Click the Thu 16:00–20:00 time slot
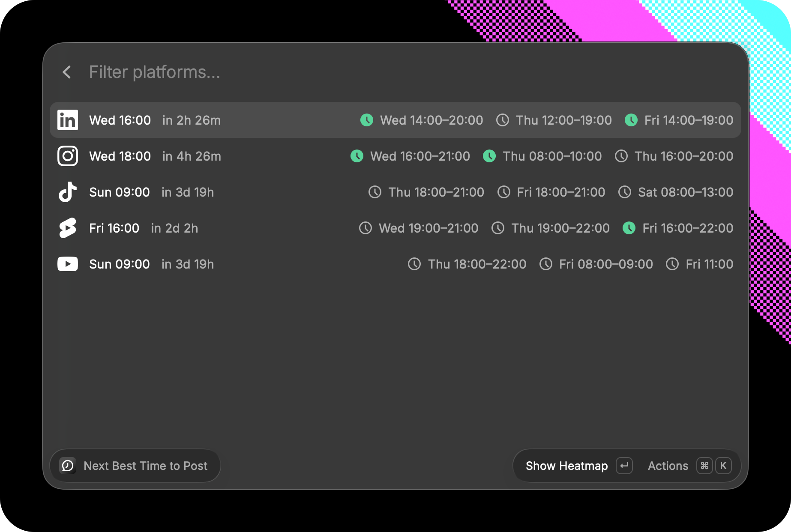 (x=684, y=156)
